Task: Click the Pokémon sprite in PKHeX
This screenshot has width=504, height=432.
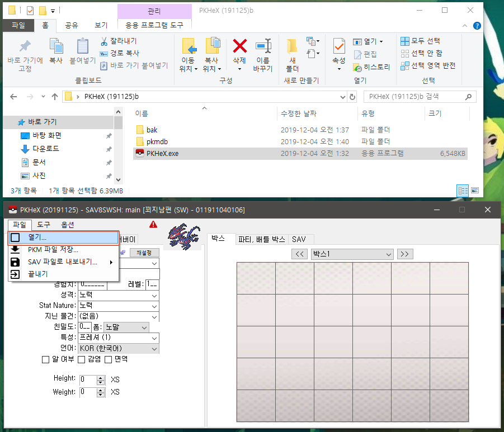Action: tap(184, 237)
